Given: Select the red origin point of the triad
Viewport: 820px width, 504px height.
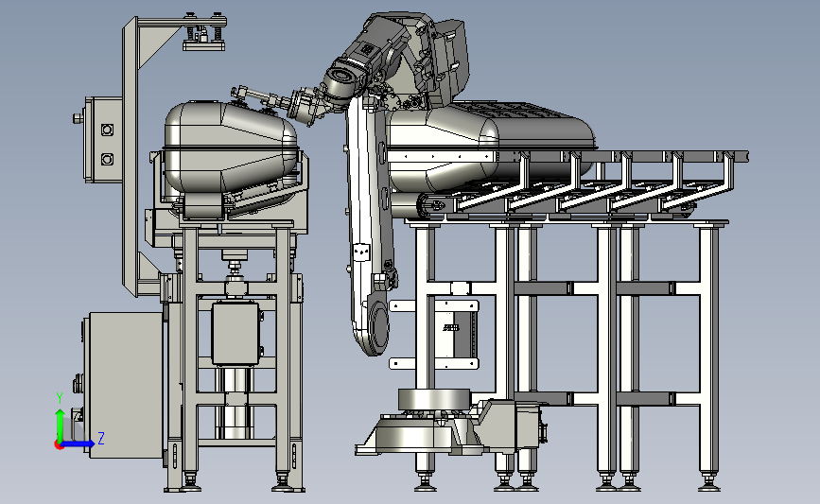Looking at the screenshot, I should pos(59,445).
